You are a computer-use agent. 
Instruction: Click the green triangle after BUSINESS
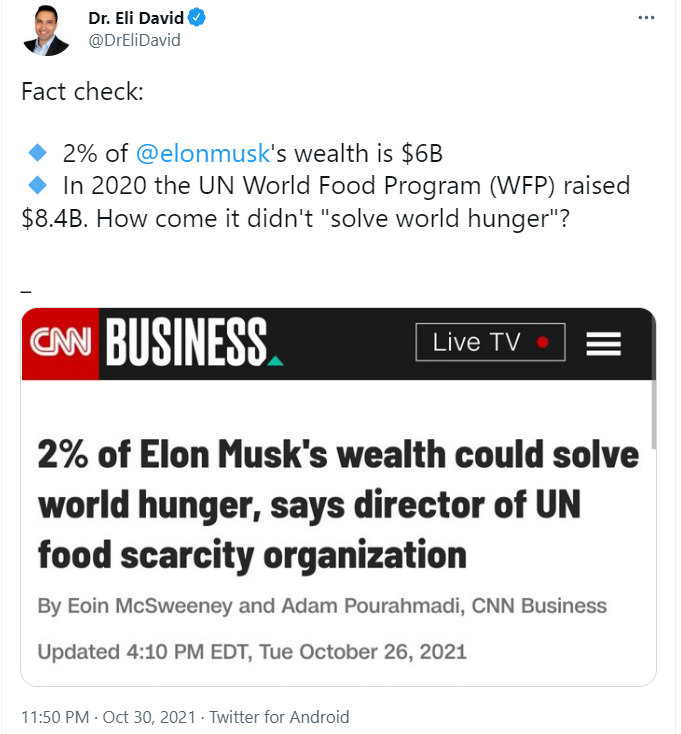[276, 360]
